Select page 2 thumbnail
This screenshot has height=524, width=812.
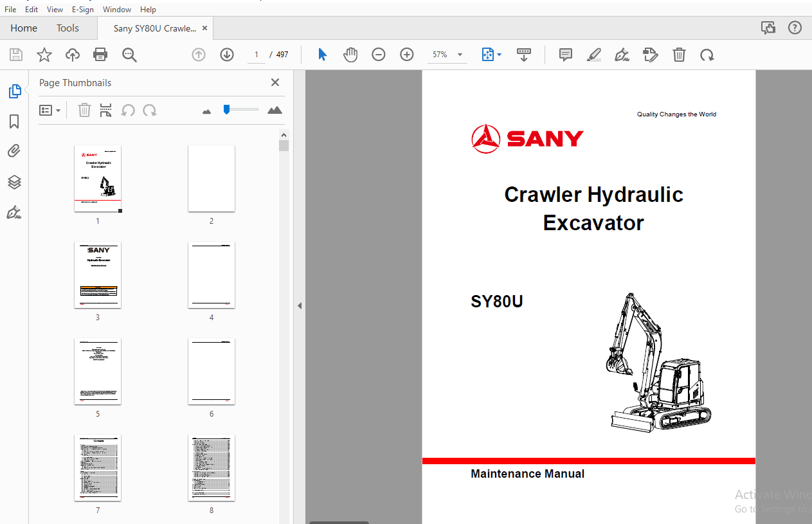[x=212, y=179]
